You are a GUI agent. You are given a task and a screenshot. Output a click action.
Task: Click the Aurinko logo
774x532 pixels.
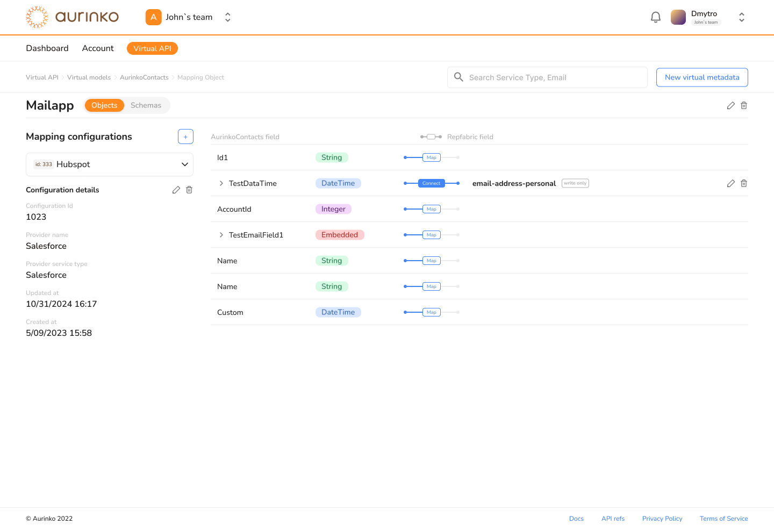71,17
